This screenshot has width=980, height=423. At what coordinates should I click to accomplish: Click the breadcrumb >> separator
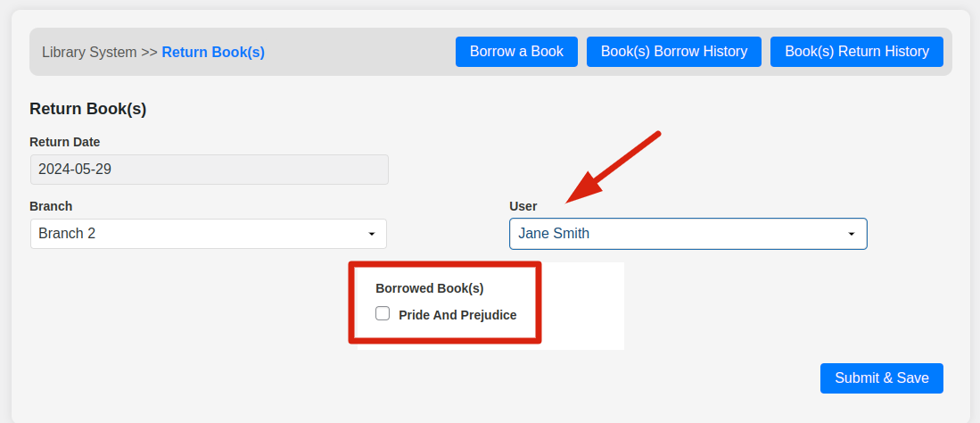149,52
